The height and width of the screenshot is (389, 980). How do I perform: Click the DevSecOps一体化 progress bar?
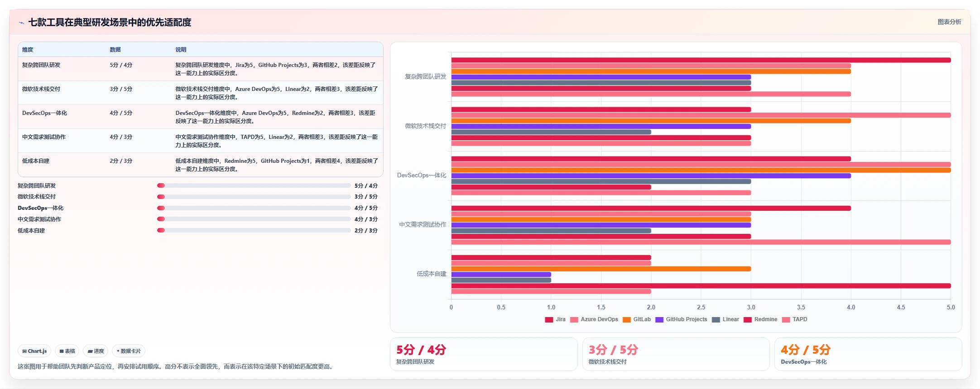point(254,208)
